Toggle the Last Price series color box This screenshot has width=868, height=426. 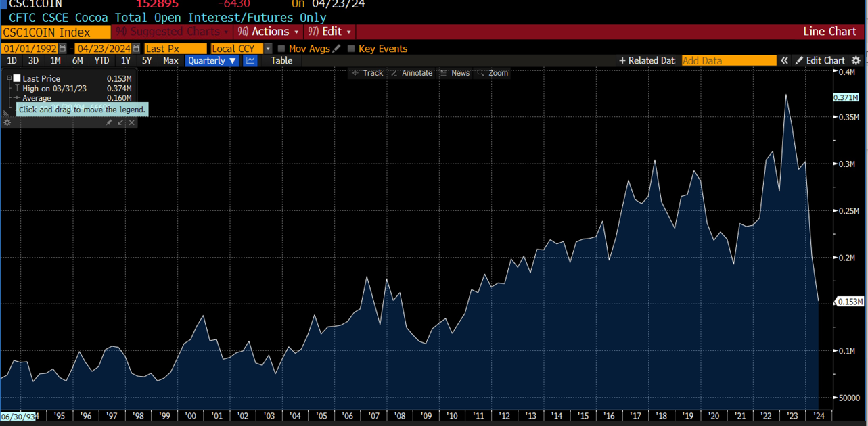click(x=17, y=78)
